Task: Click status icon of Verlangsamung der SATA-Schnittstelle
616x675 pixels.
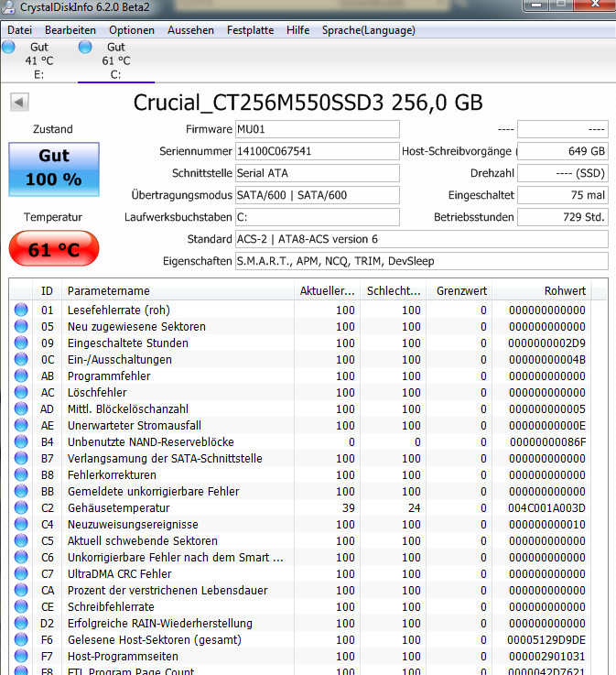Action: [21, 458]
